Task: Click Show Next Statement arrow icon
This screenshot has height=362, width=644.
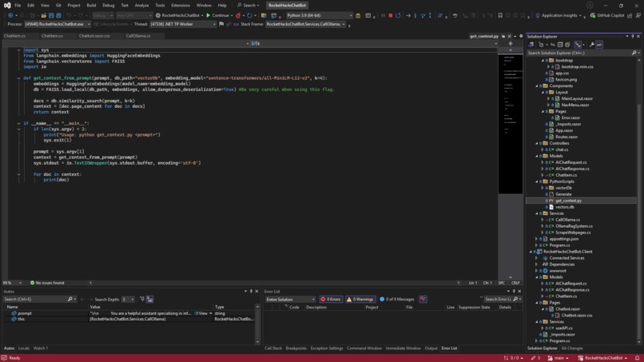Action: click(407, 15)
